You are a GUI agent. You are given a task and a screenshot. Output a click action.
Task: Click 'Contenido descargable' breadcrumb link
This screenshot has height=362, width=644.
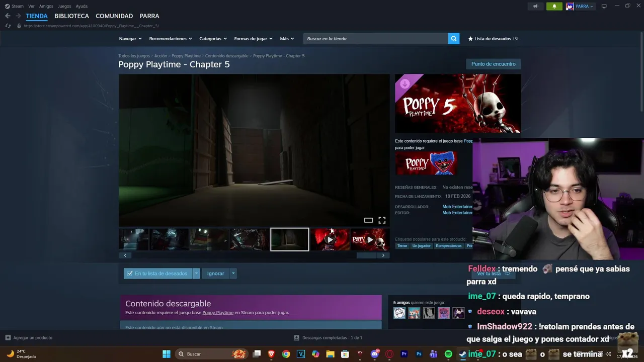coord(226,56)
